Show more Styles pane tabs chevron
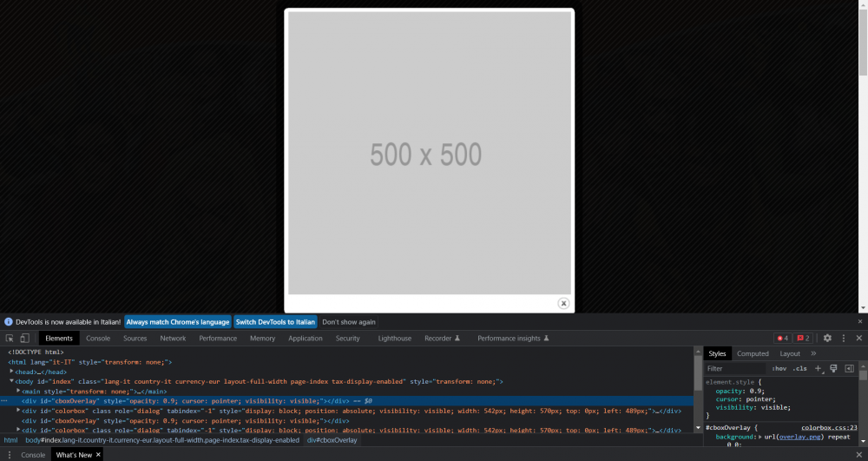Viewport: 868px width, 461px height. 813,353
